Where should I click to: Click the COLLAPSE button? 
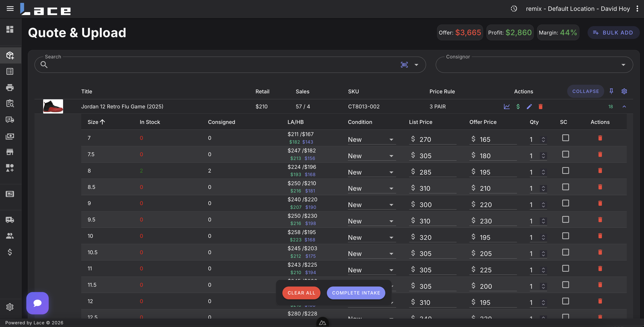(586, 91)
